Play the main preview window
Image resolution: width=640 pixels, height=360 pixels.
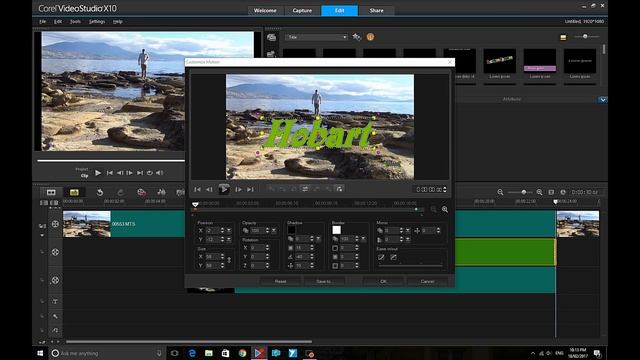(98, 173)
